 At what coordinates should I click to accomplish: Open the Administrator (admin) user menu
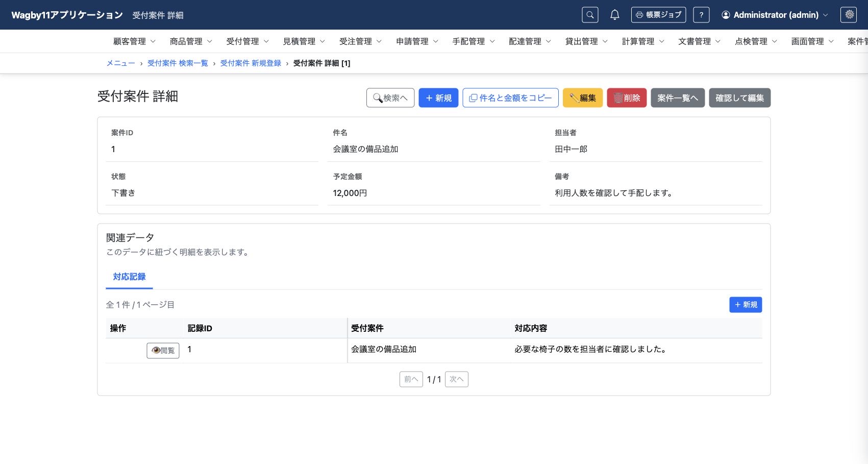point(775,15)
